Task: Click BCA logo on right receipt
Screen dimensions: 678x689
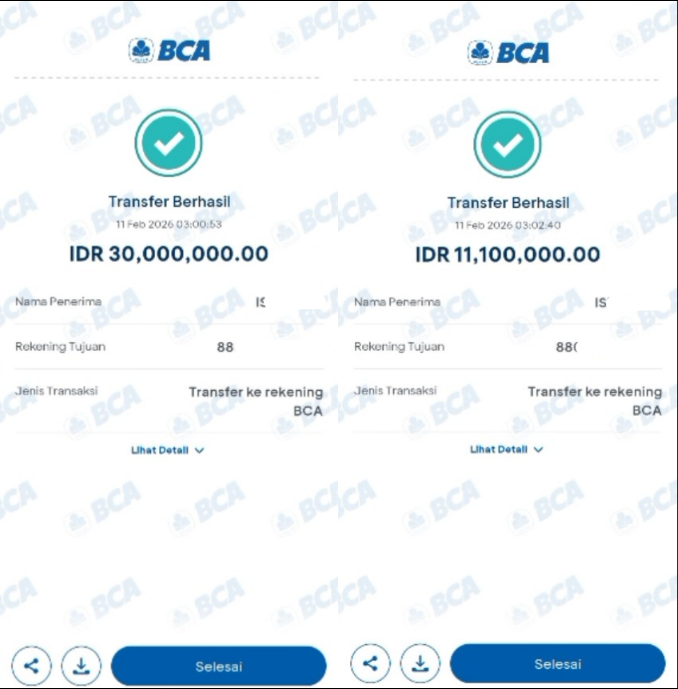Action: (508, 53)
